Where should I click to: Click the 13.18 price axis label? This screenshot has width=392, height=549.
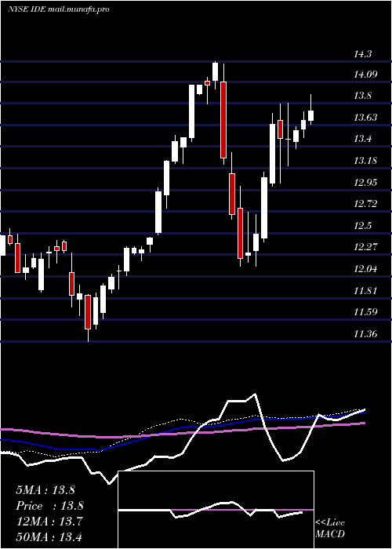point(365,161)
